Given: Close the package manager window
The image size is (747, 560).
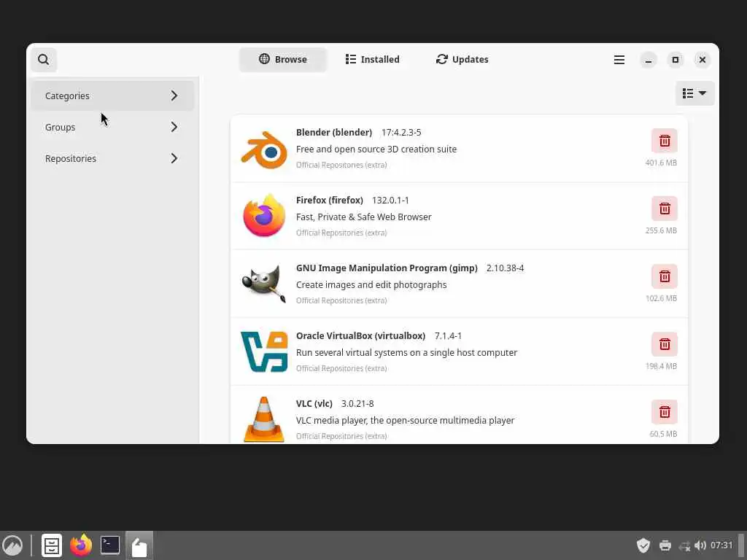Looking at the screenshot, I should 703,60.
